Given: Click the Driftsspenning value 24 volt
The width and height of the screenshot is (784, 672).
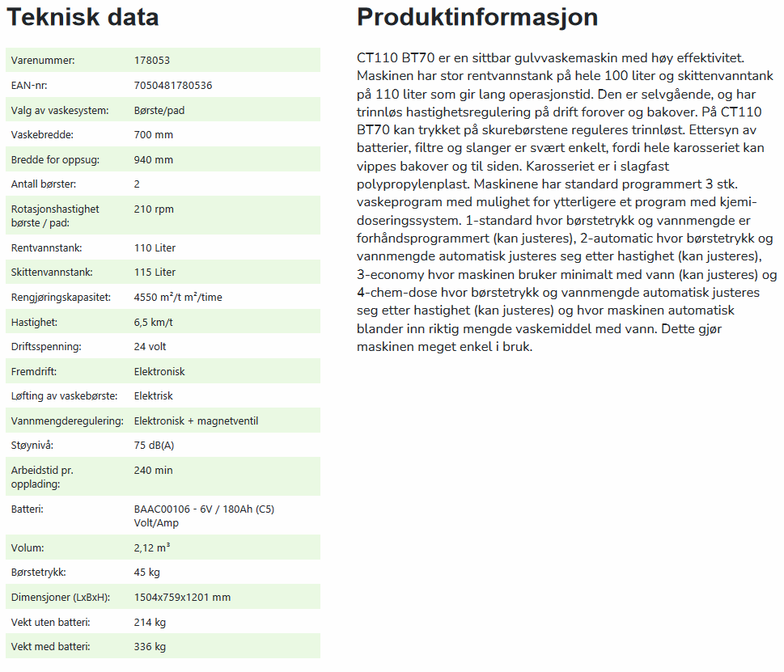Looking at the screenshot, I should point(150,347).
